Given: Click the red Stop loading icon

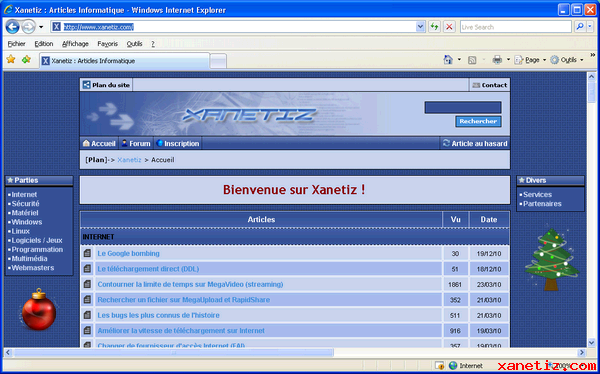Looking at the screenshot, I should 449,27.
